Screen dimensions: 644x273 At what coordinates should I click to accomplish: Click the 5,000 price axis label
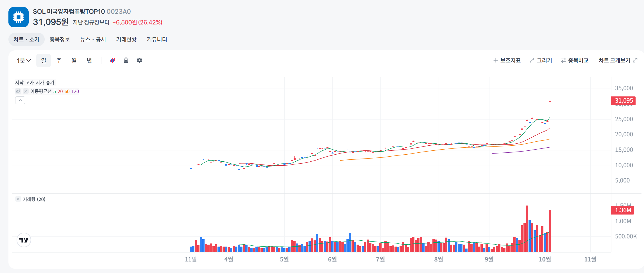click(622, 181)
